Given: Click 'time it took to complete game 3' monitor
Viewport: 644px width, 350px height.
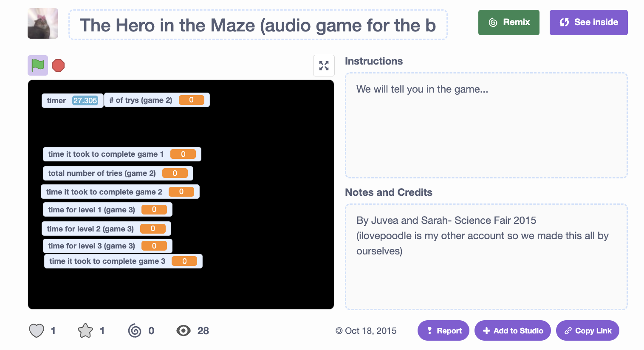Looking at the screenshot, I should pos(123,261).
